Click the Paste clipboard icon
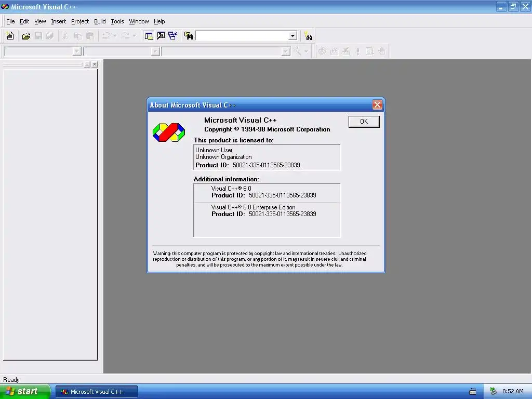Image resolution: width=532 pixels, height=399 pixels. [90, 36]
